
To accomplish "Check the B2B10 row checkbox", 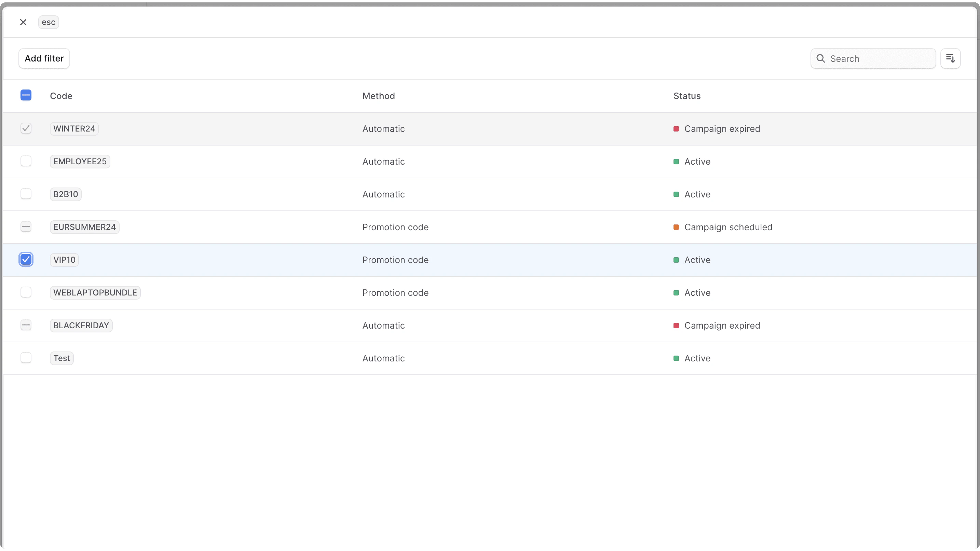I will (x=26, y=194).
